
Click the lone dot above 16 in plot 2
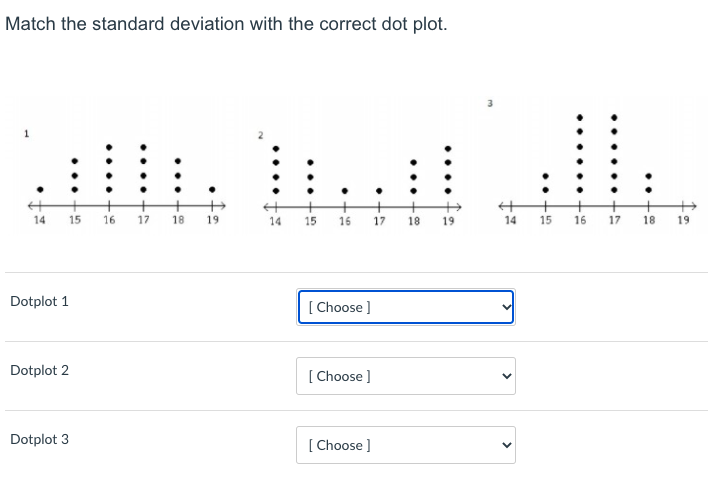coord(345,191)
